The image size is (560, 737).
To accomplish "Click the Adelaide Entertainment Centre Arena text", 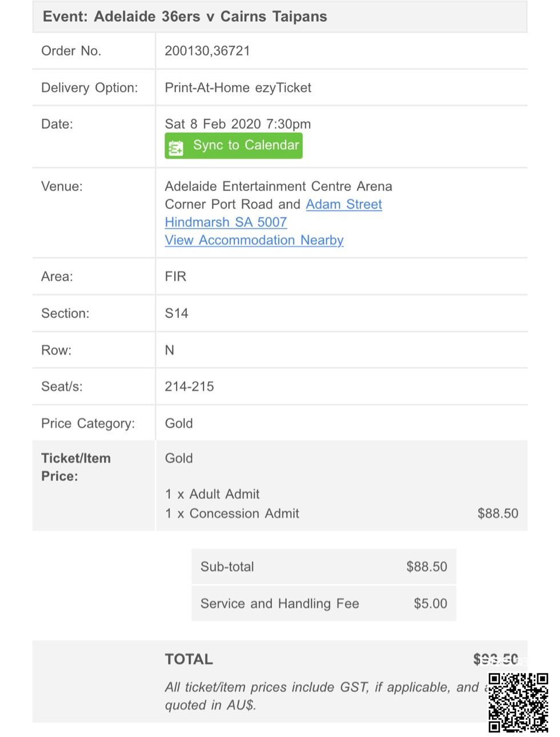I will 278,186.
